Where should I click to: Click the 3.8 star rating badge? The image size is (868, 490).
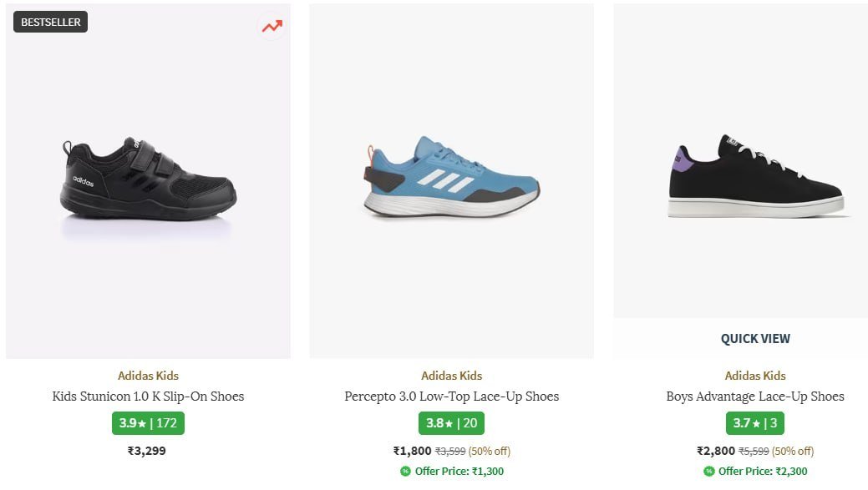(451, 423)
